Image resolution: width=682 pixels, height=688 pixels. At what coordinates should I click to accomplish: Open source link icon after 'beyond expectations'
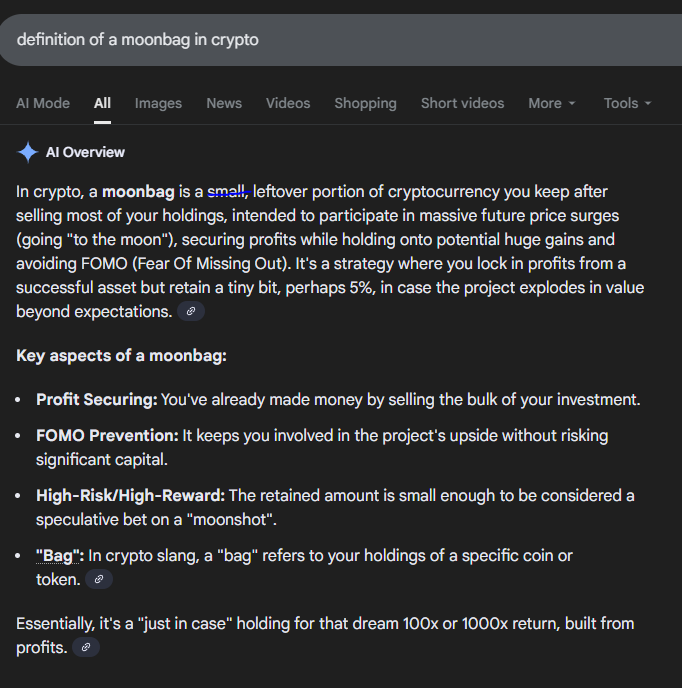[x=191, y=311]
